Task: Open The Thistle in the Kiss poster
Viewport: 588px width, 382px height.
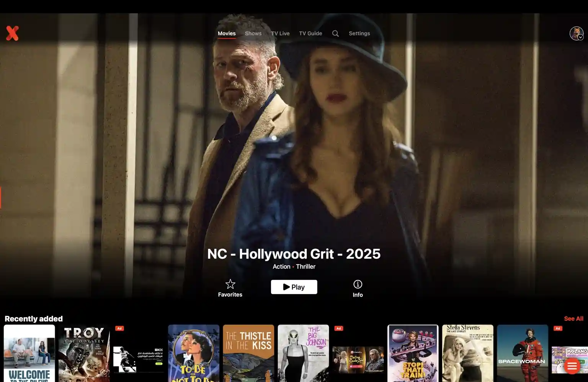Action: click(x=248, y=353)
